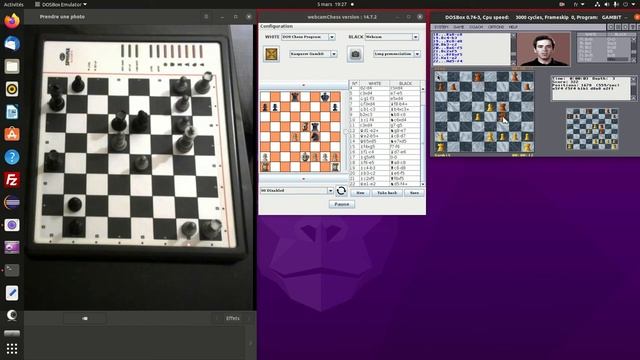Open Firefox from the dock

click(12, 20)
